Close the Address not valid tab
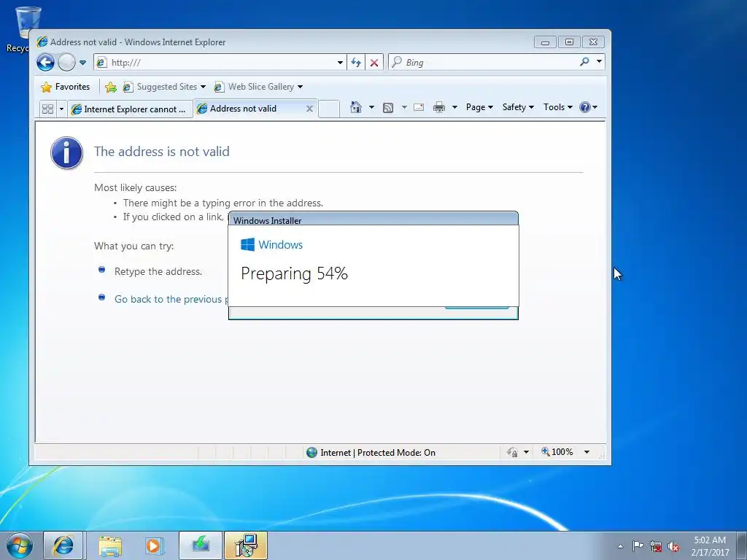 [x=309, y=109]
